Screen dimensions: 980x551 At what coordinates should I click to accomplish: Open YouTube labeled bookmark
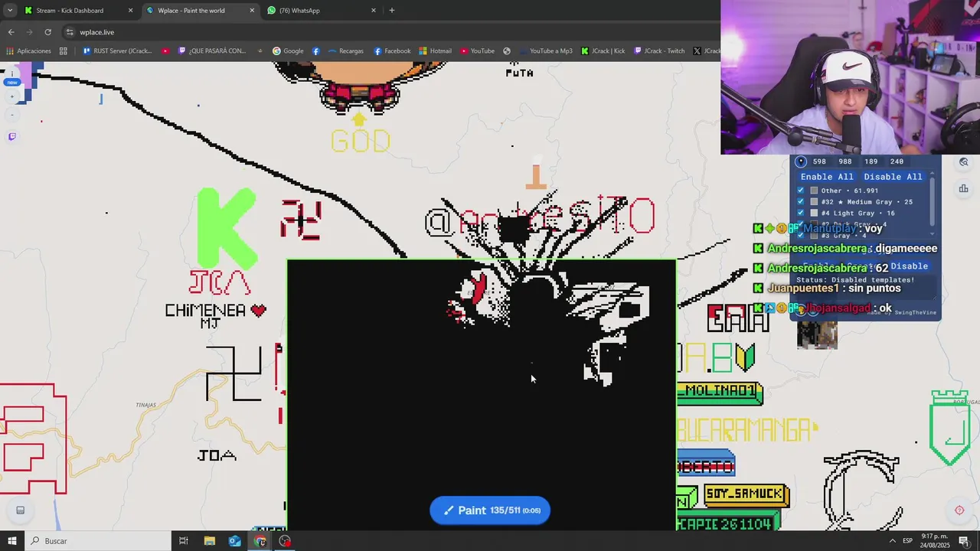click(477, 51)
